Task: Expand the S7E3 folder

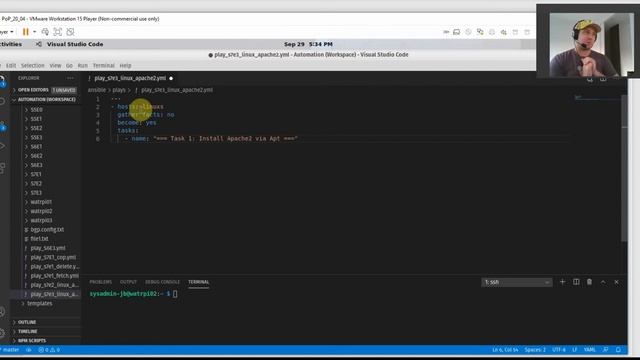Action: (x=36, y=193)
